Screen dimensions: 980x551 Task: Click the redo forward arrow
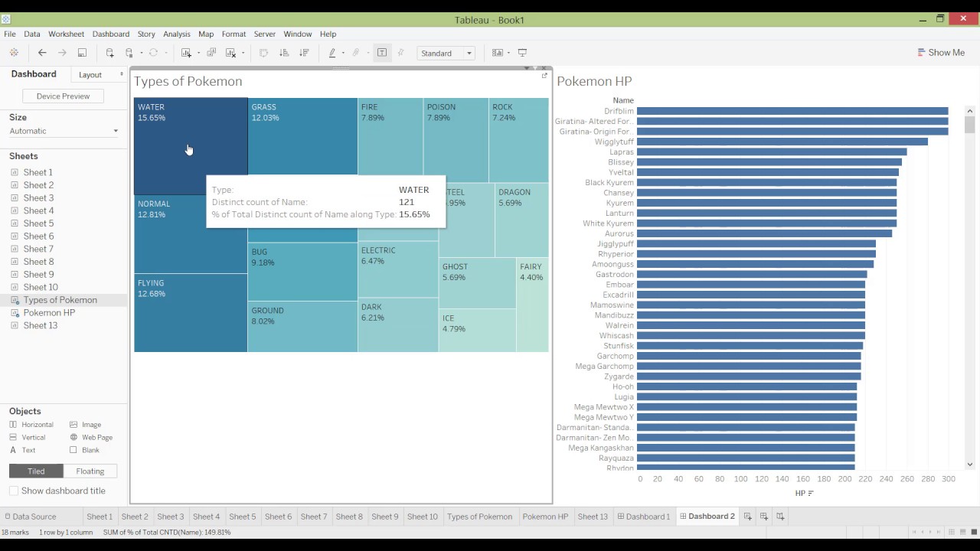(62, 53)
